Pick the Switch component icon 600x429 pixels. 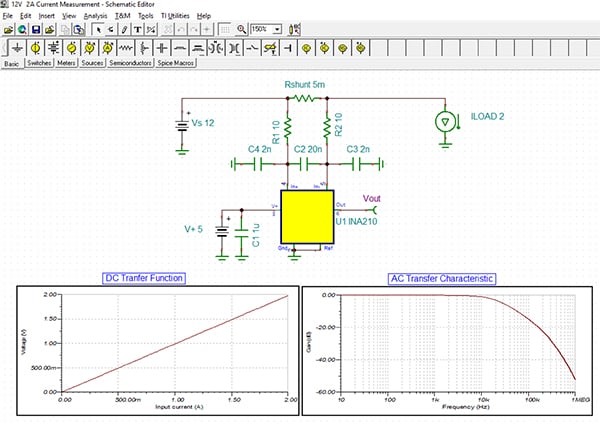point(252,48)
